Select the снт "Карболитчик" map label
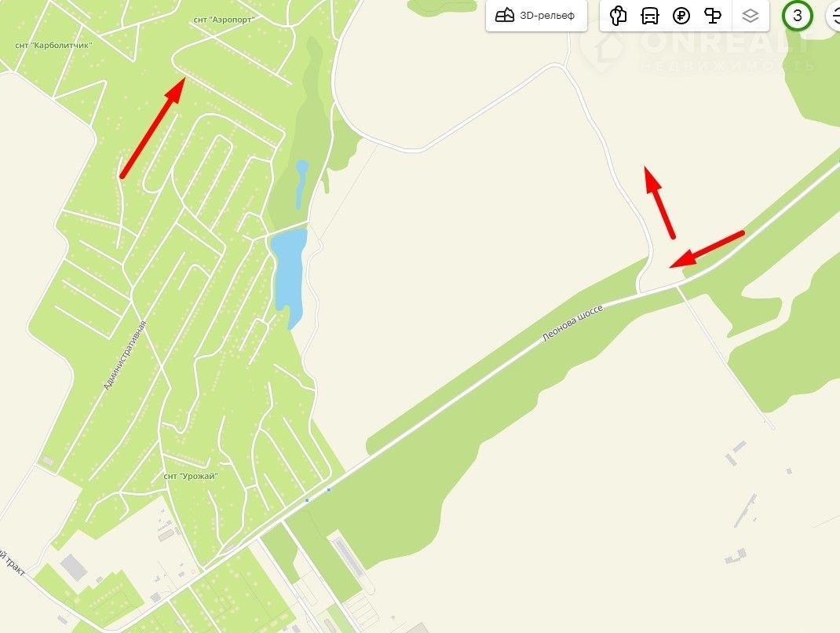The width and height of the screenshot is (840, 633). pos(53,45)
